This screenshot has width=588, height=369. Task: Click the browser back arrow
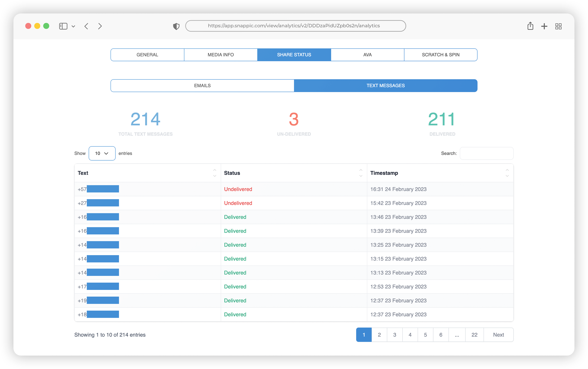point(86,26)
